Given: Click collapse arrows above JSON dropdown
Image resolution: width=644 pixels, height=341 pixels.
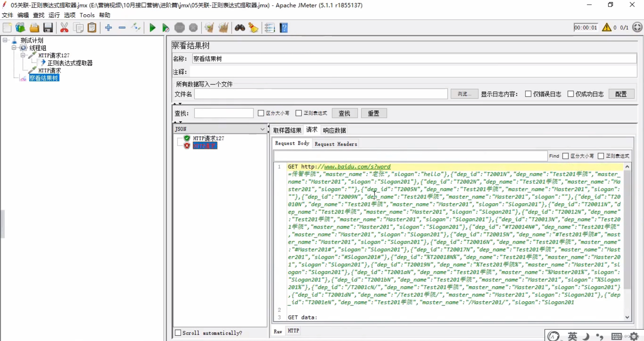Looking at the screenshot, I should point(177,122).
